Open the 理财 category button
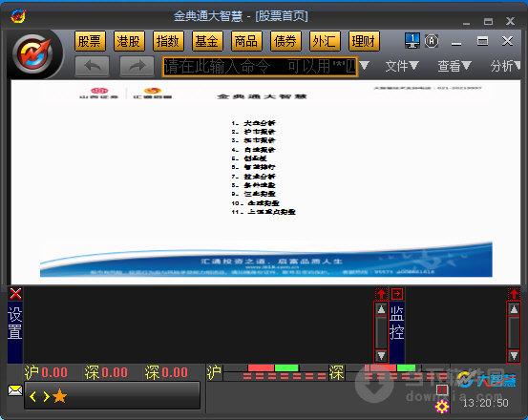Screen dimensions: 528x420 [x=364, y=41]
